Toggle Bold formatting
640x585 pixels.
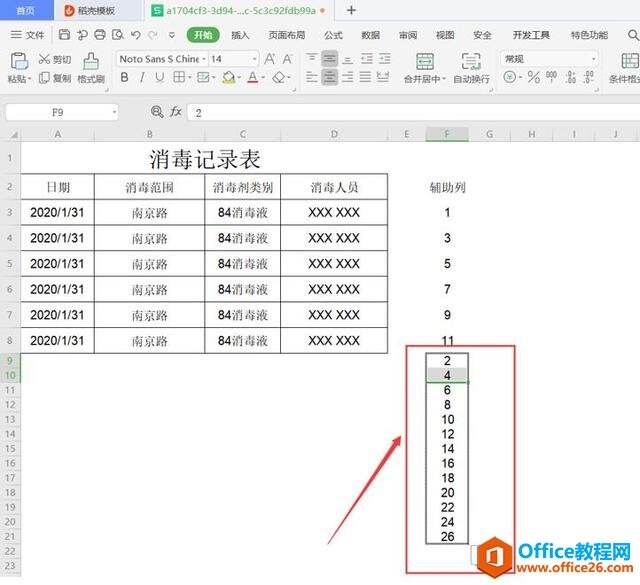(x=124, y=77)
